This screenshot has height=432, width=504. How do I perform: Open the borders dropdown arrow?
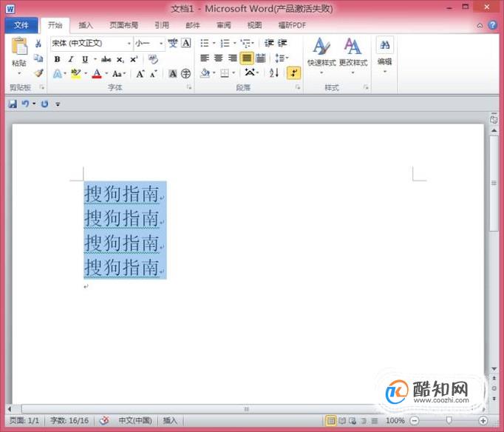(234, 73)
